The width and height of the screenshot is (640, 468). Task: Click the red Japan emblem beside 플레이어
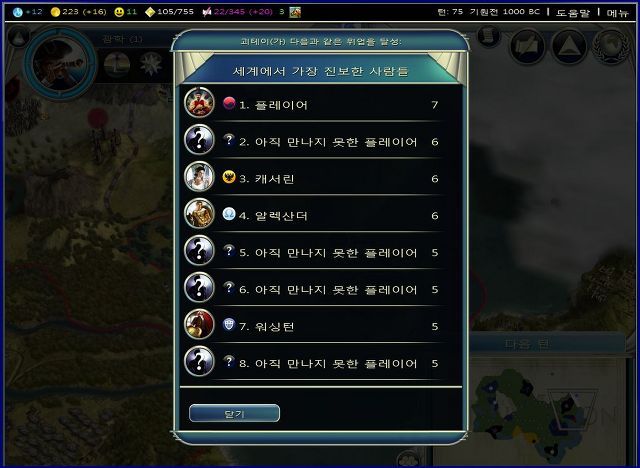229,103
